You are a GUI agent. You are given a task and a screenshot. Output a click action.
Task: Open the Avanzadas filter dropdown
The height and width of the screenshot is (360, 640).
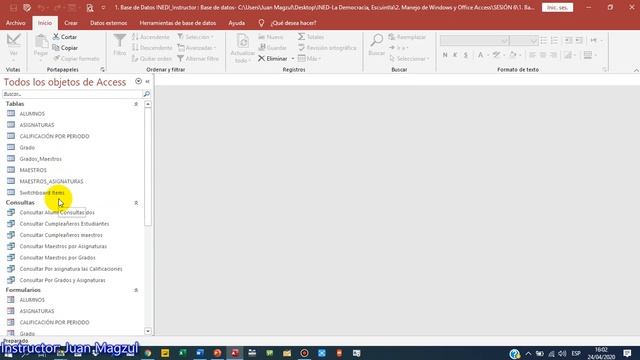(196, 48)
